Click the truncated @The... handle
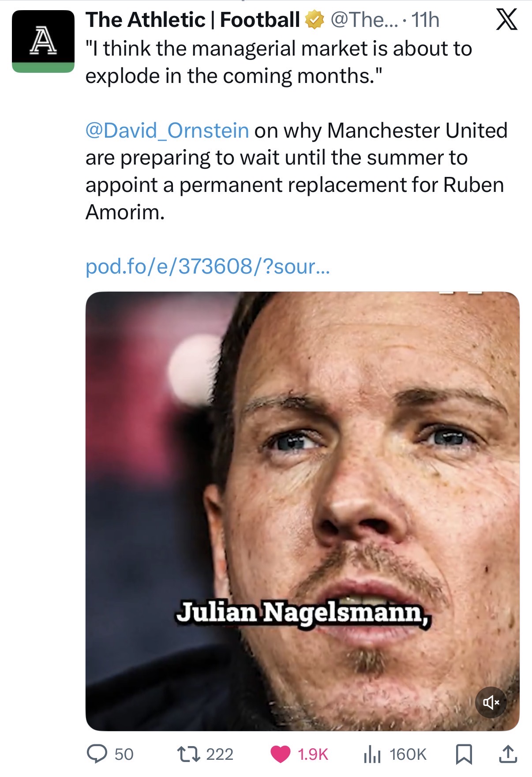This screenshot has height=777, width=532. click(363, 20)
